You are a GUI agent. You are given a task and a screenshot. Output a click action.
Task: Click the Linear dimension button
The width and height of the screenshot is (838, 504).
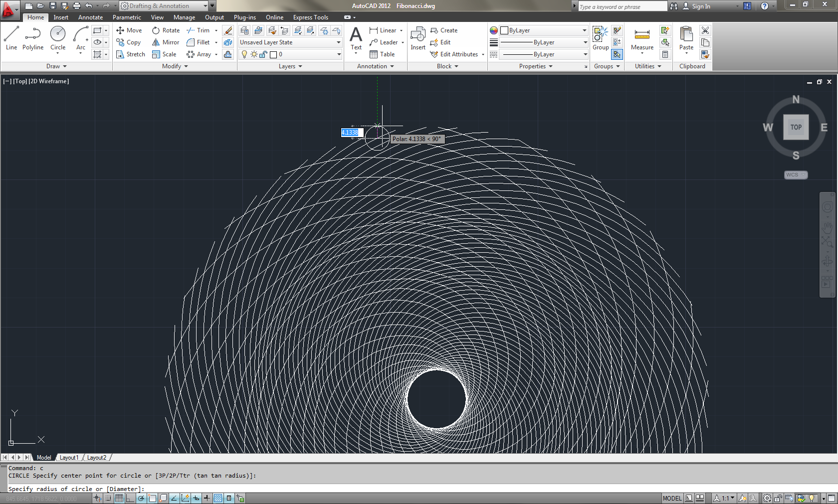[x=383, y=30]
